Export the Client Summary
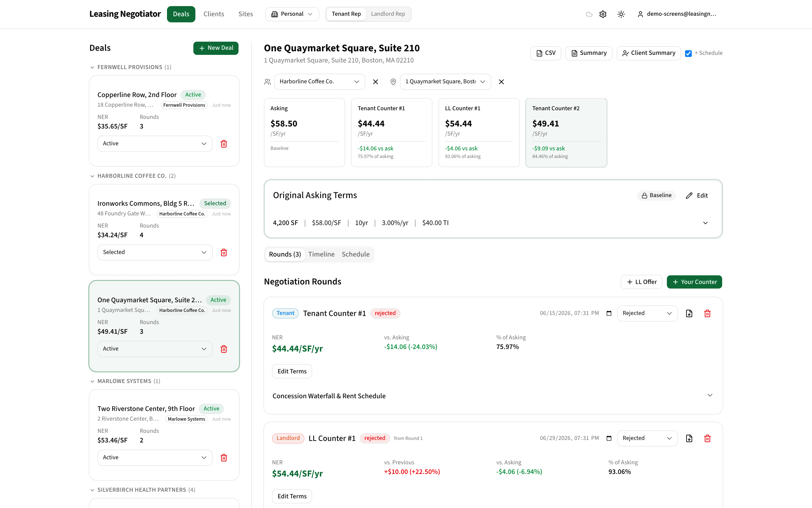 coord(649,53)
